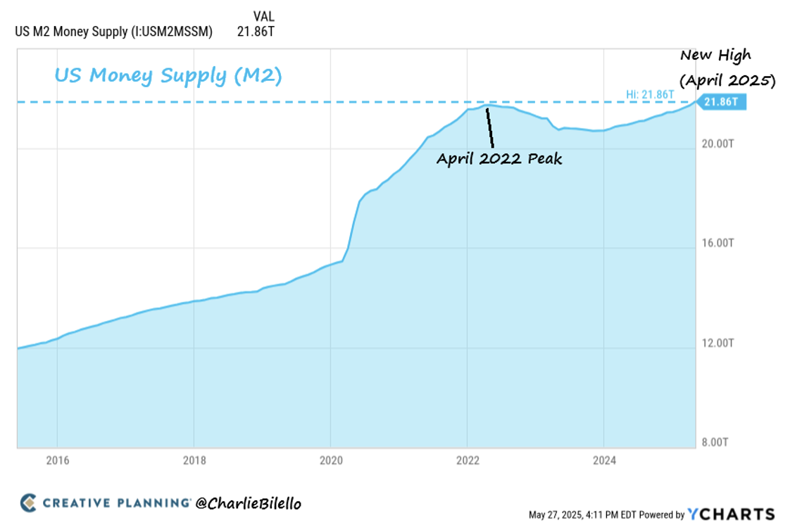Click the April 2022 Peak annotation text

point(499,158)
